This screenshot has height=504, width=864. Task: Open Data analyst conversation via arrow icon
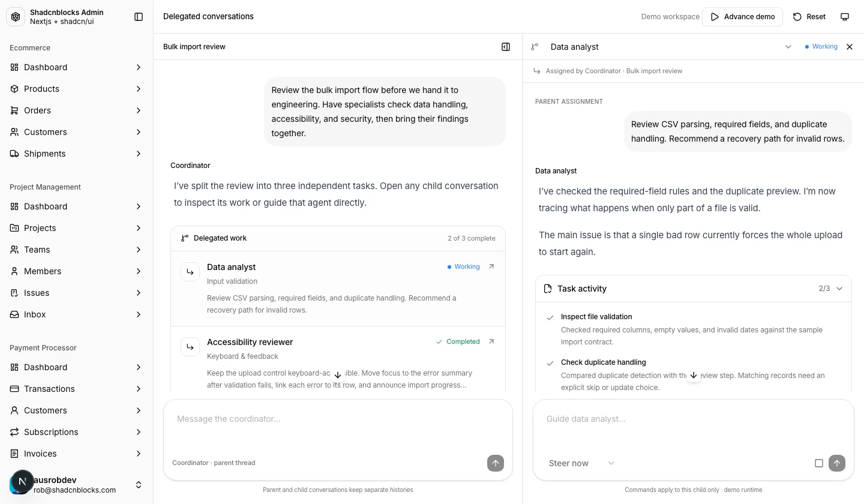[491, 266]
